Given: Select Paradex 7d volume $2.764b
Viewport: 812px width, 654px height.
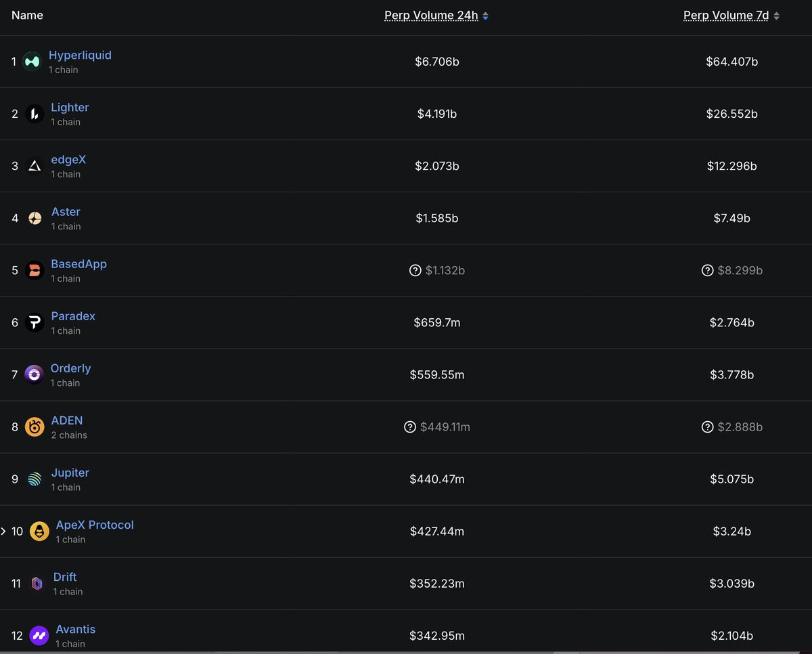Looking at the screenshot, I should pyautogui.click(x=731, y=322).
